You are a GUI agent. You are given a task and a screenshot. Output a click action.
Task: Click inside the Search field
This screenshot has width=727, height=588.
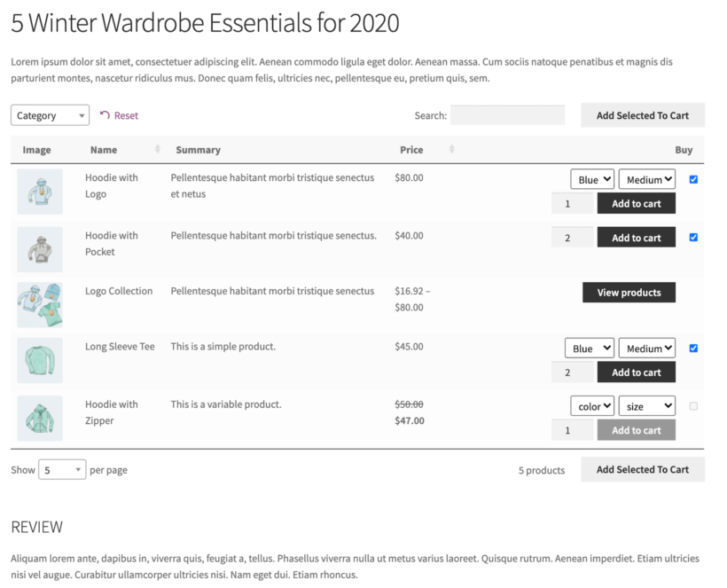click(508, 114)
